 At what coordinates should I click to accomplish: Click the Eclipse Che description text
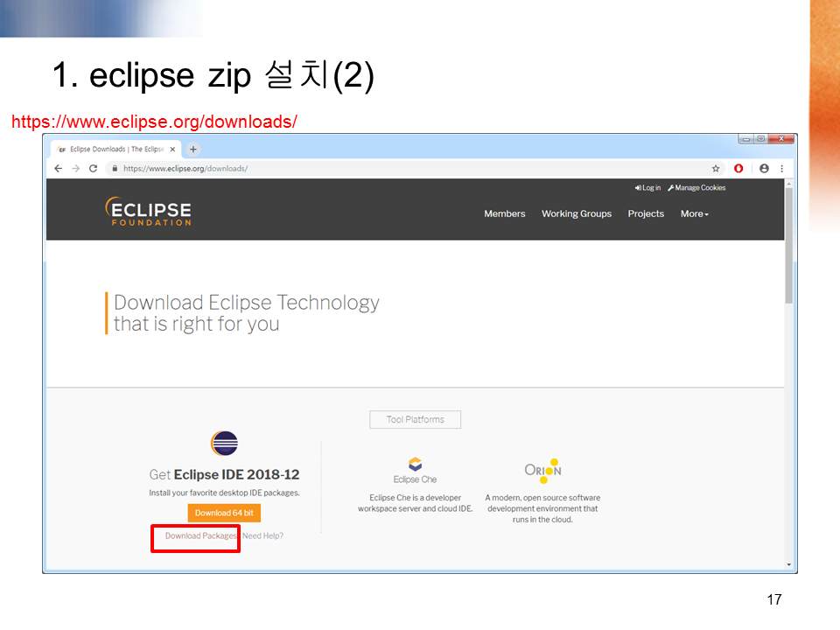415,503
